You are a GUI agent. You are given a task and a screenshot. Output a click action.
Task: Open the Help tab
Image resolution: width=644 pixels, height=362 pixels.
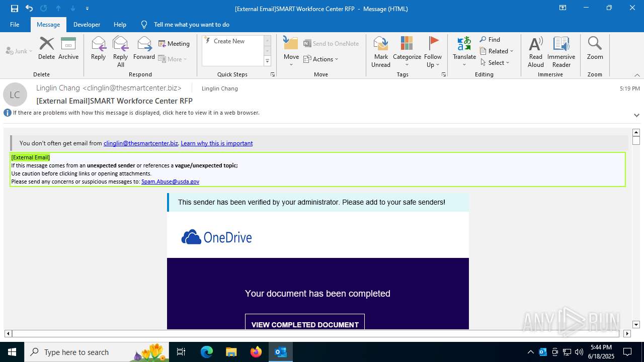[x=120, y=25]
